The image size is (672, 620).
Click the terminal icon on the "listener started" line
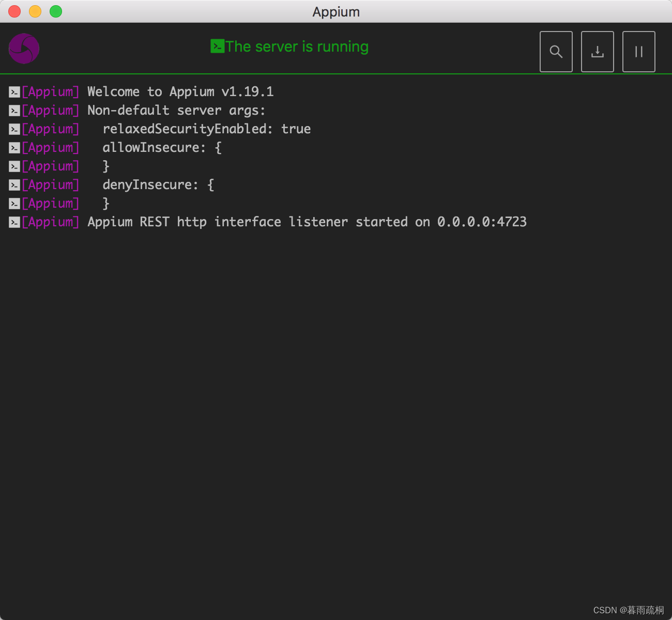(14, 222)
